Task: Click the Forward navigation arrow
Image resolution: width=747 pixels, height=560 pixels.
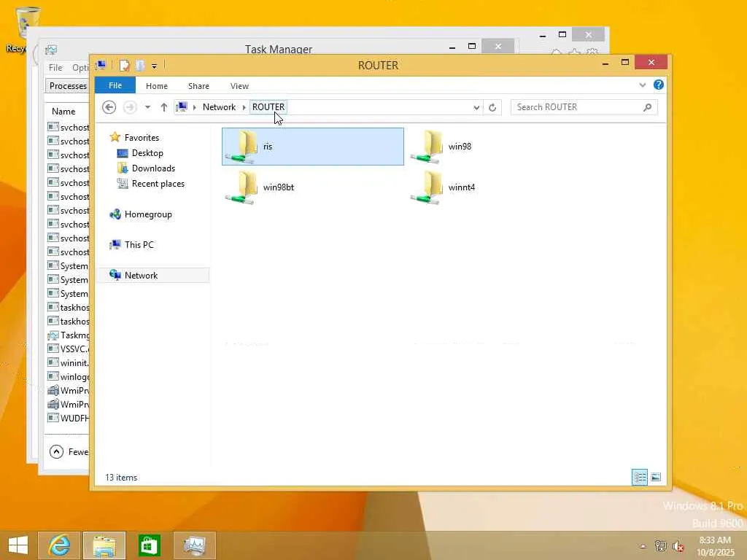Action: [x=130, y=107]
